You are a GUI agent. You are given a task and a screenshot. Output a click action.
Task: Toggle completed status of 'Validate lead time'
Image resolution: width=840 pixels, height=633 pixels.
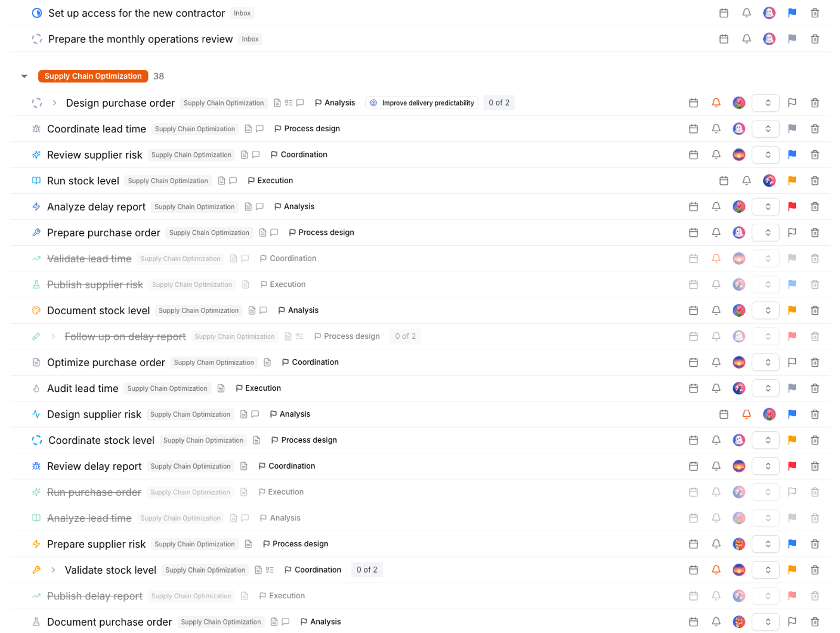point(36,258)
